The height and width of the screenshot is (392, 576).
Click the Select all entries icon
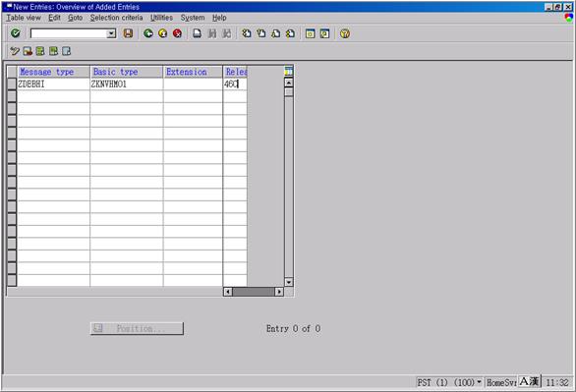pos(40,51)
